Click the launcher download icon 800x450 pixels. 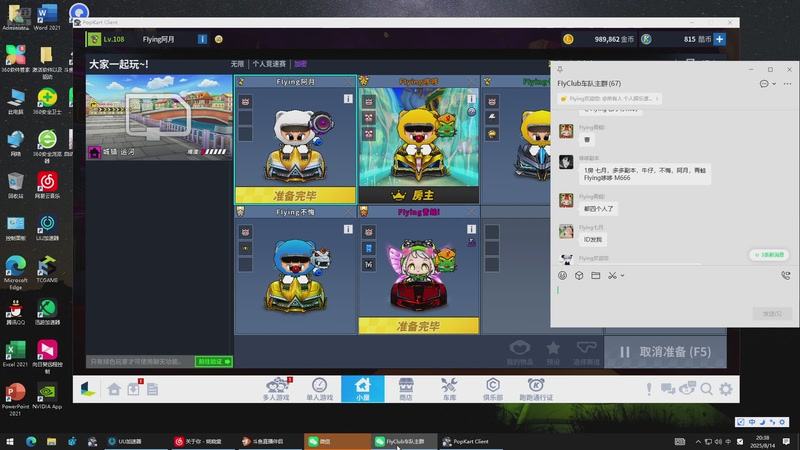(133, 389)
